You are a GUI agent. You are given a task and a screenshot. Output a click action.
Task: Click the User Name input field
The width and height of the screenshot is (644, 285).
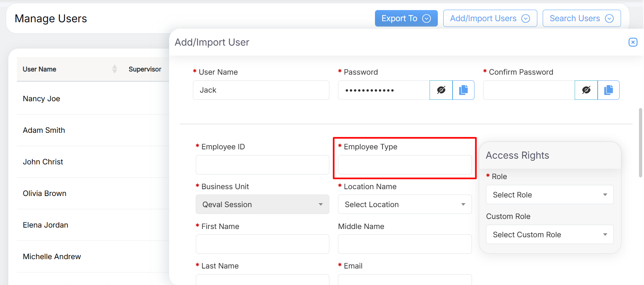(261, 90)
